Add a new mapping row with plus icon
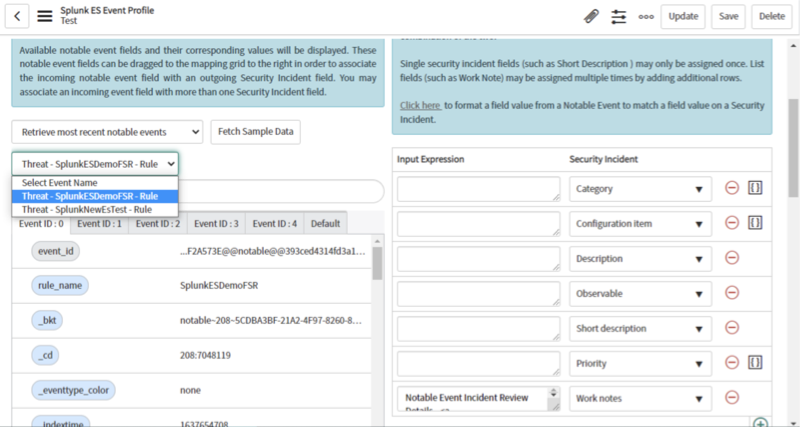This screenshot has width=800, height=427. pyautogui.click(x=760, y=423)
